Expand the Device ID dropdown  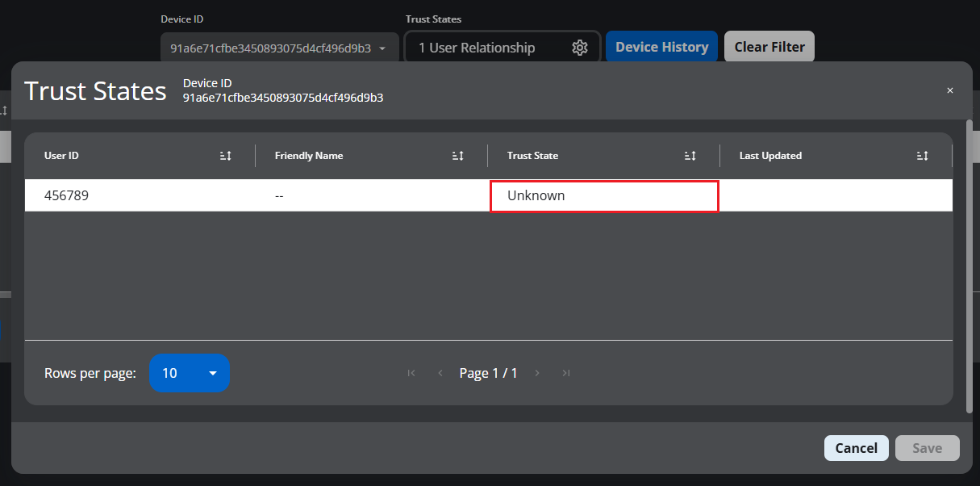[x=280, y=48]
